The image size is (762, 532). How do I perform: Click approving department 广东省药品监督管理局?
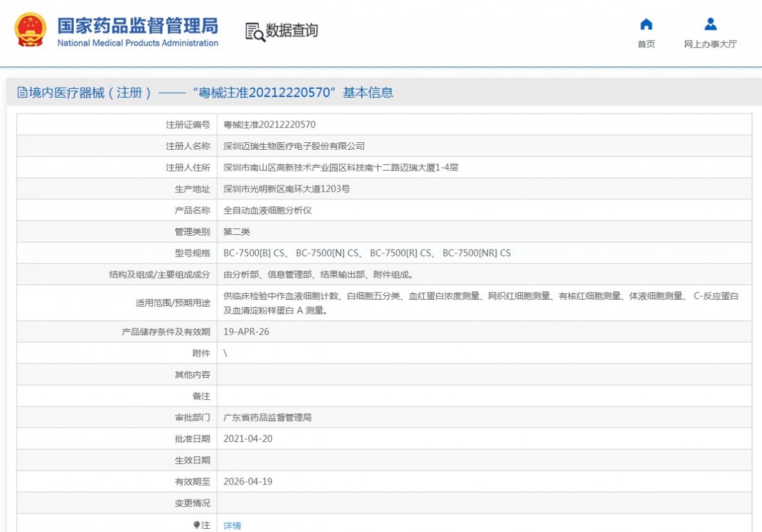pos(267,418)
